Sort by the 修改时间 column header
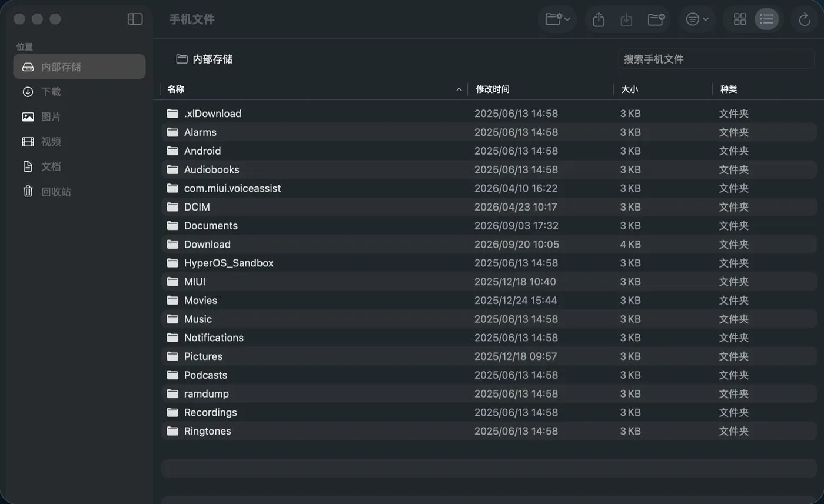 (x=493, y=89)
